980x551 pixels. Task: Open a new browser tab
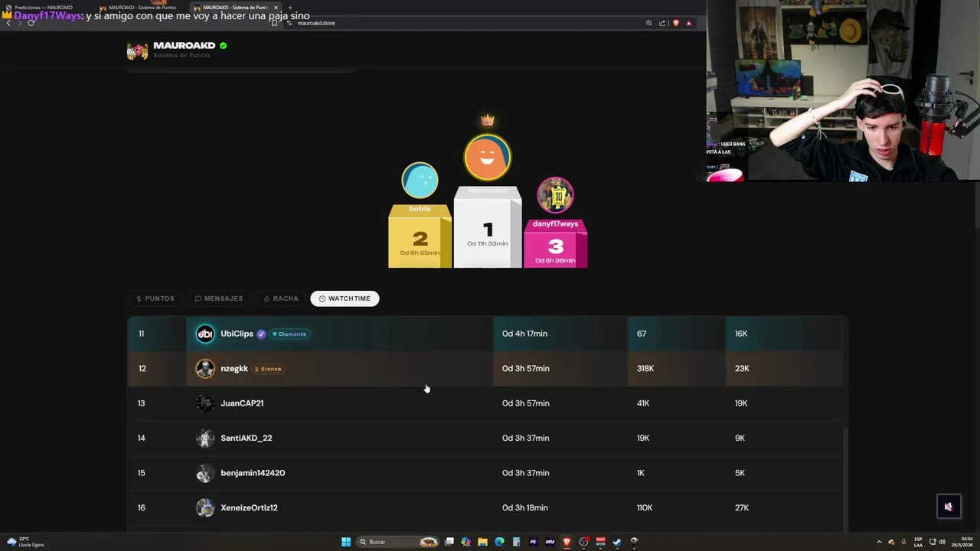290,8
